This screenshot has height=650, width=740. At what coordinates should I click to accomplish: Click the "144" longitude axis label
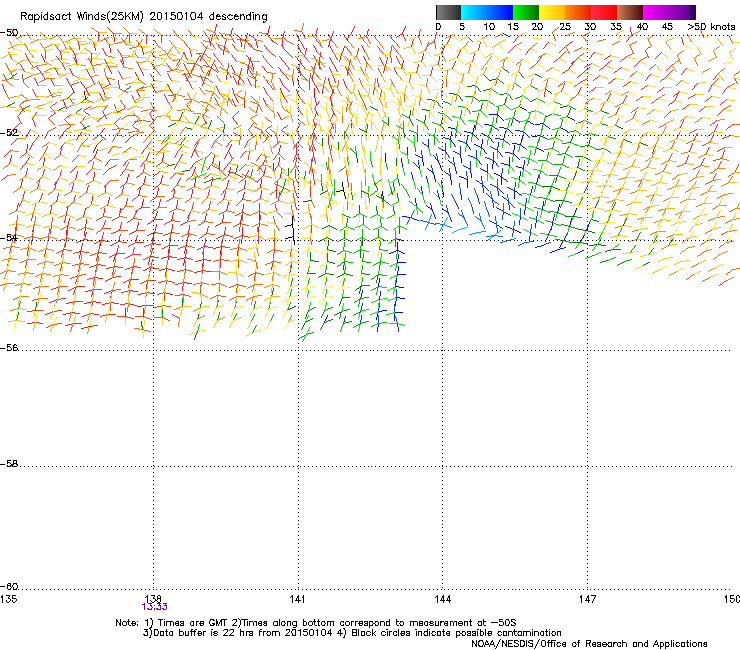tap(442, 599)
